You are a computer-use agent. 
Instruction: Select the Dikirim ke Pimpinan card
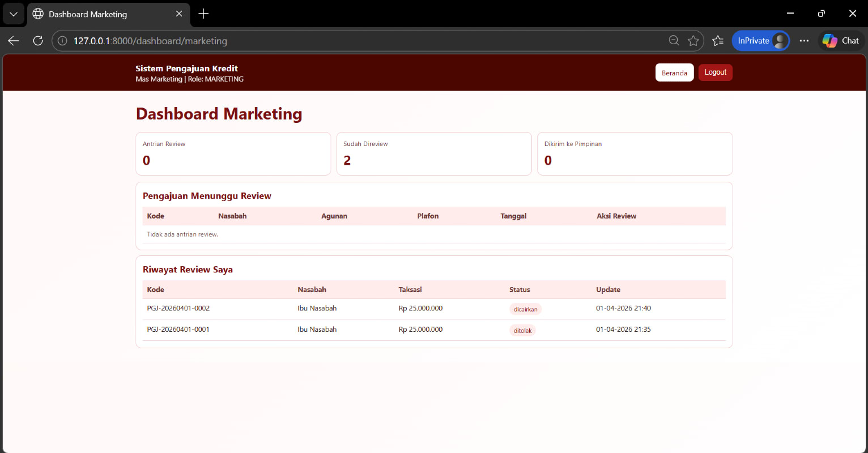point(635,153)
